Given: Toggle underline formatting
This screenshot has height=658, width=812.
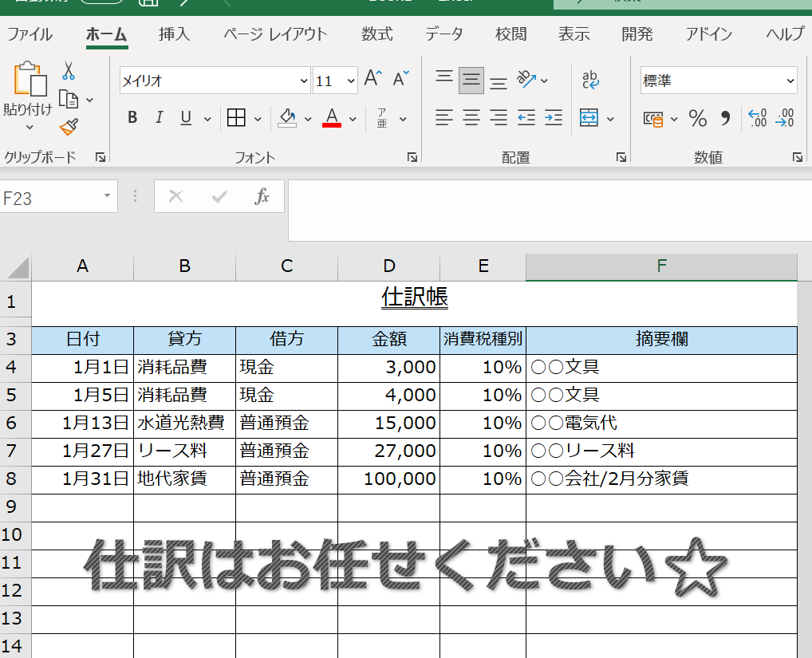Looking at the screenshot, I should click(x=186, y=118).
